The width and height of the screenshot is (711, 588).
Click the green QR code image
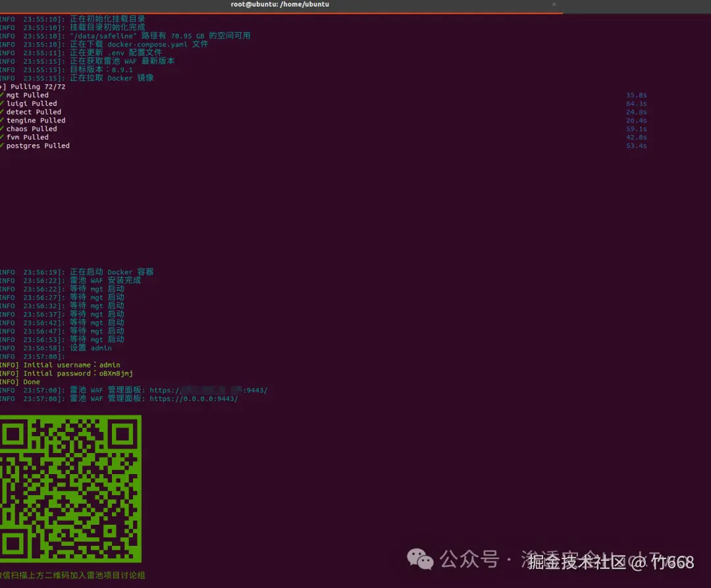[x=70, y=489]
